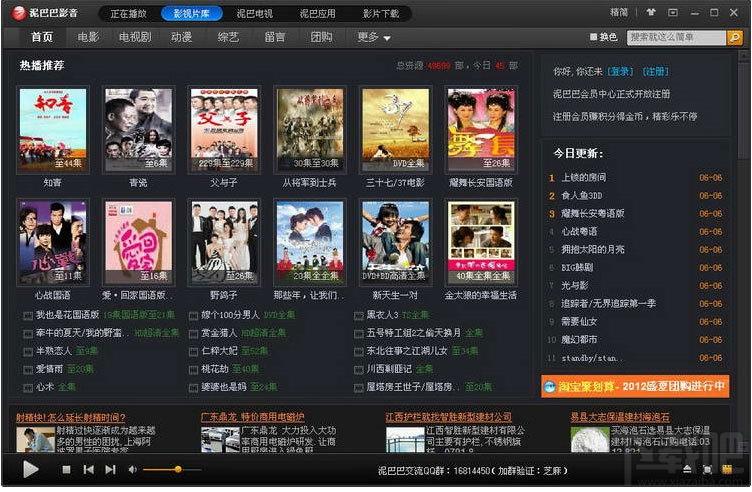Screen dimensions: 752x492
Task: Open the 知青 poster thumbnail
Action: pos(53,129)
